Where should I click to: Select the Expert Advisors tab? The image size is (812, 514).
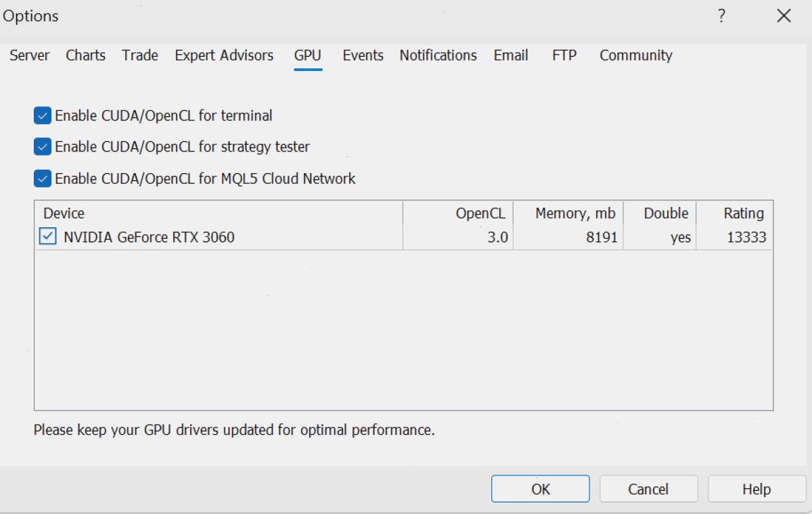pyautogui.click(x=224, y=55)
